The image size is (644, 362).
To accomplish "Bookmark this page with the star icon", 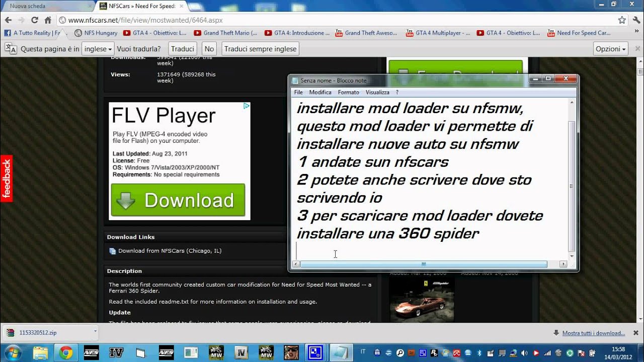I will click(x=622, y=20).
